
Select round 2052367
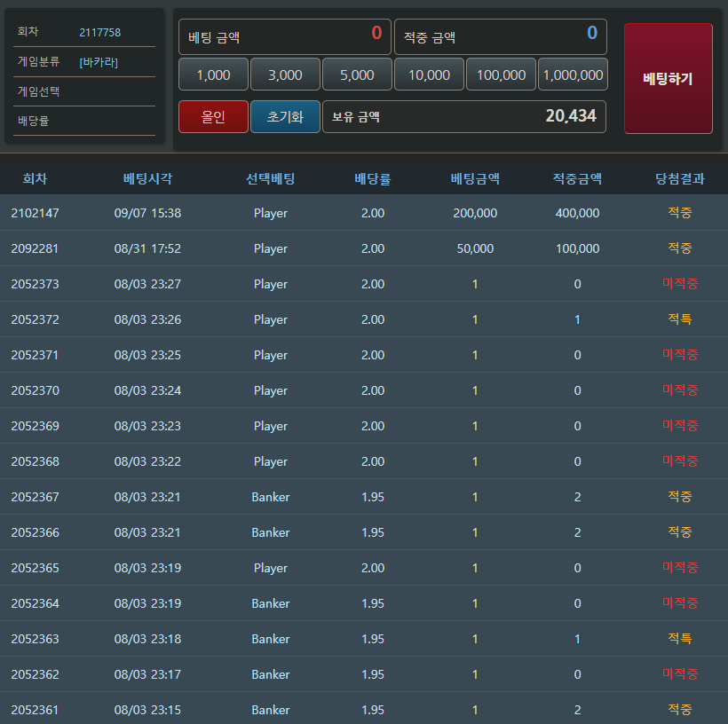coord(35,497)
